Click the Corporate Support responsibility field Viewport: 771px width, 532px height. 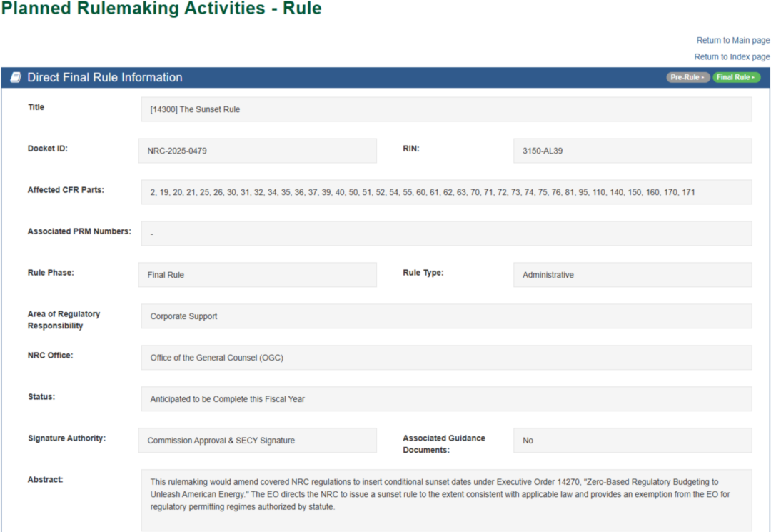[x=445, y=316]
